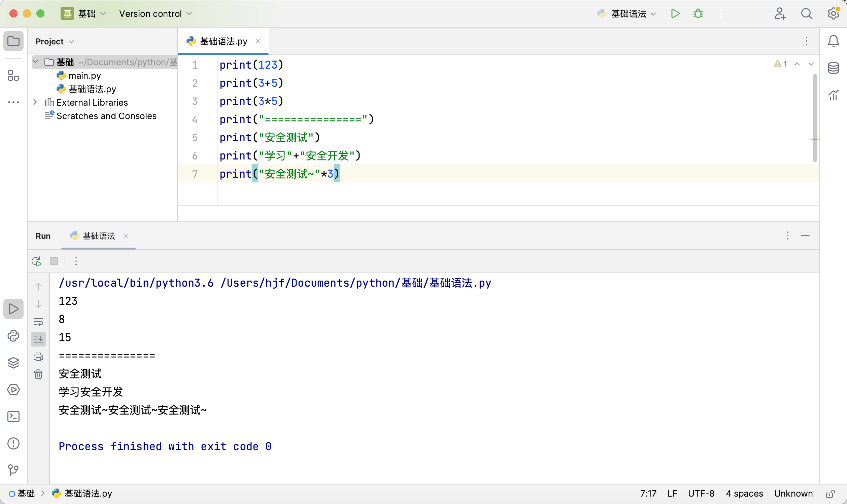847x504 pixels.
Task: Hide the Run tool window
Action: tap(805, 236)
